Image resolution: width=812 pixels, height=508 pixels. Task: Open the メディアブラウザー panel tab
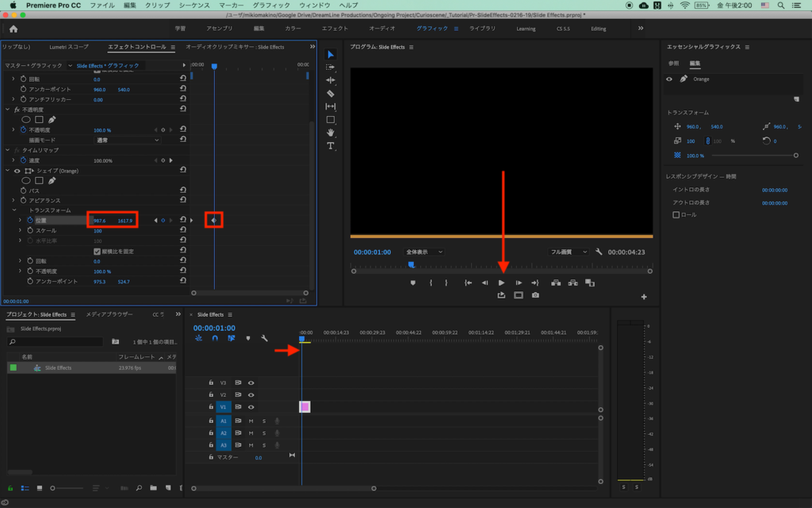click(109, 314)
